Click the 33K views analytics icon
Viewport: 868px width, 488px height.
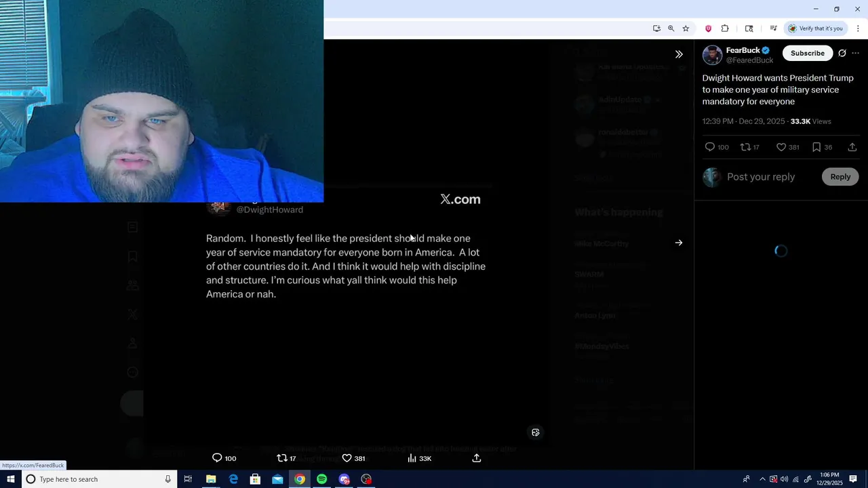click(x=412, y=458)
